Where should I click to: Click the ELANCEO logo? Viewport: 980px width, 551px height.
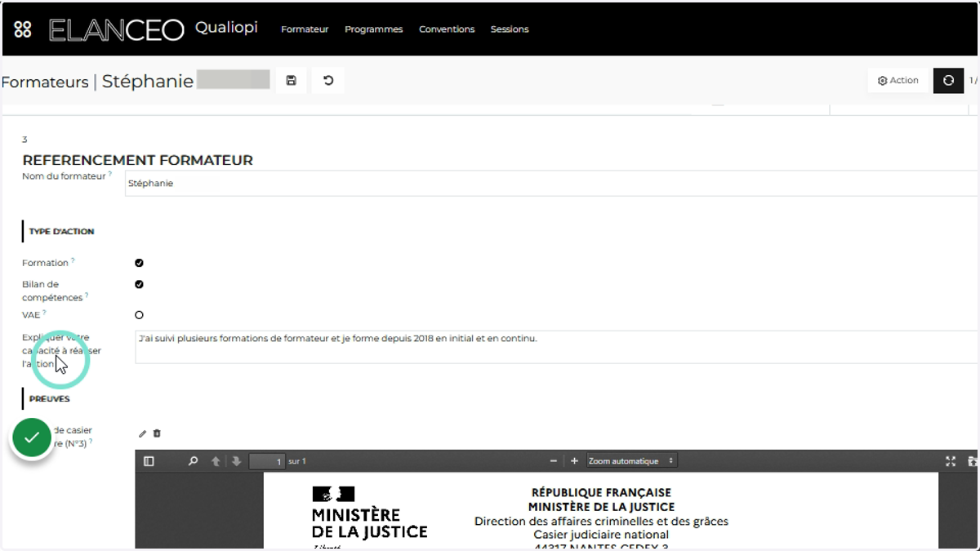click(117, 29)
